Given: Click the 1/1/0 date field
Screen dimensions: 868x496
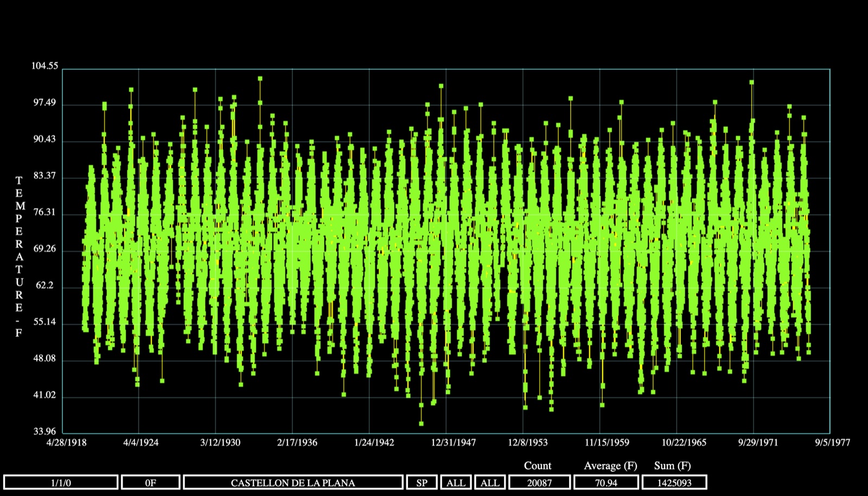Looking at the screenshot, I should coord(61,482).
